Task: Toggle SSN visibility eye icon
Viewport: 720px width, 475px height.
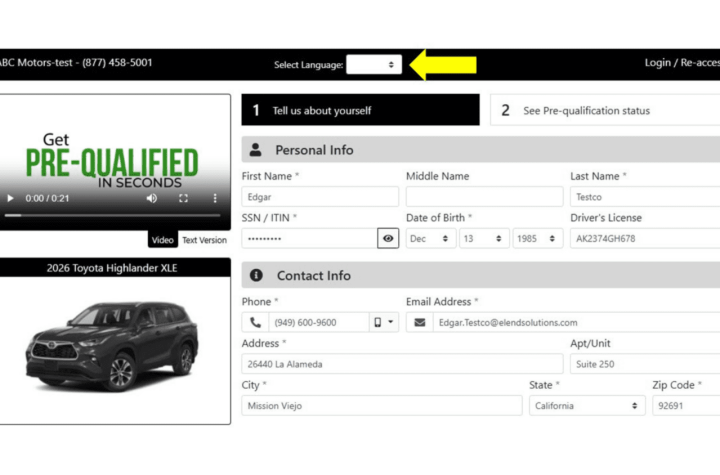Action: 388,239
